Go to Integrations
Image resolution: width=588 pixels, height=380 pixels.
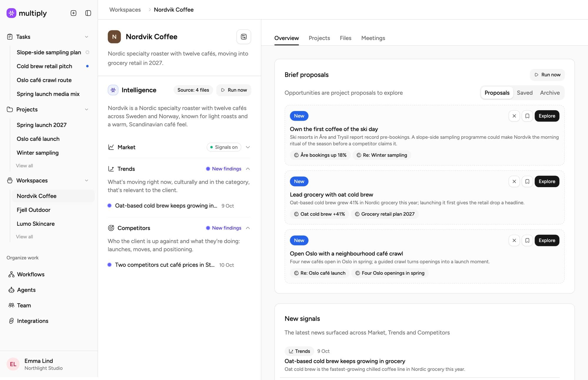pos(33,321)
